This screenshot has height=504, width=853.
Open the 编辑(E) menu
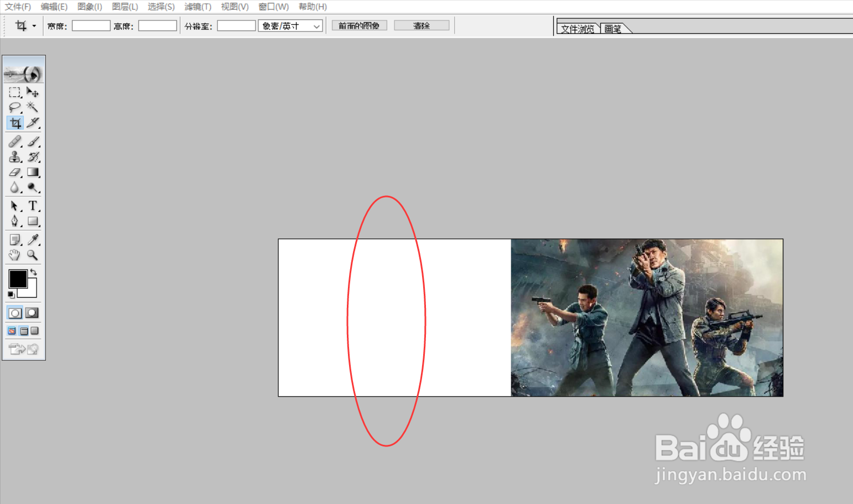tap(54, 7)
